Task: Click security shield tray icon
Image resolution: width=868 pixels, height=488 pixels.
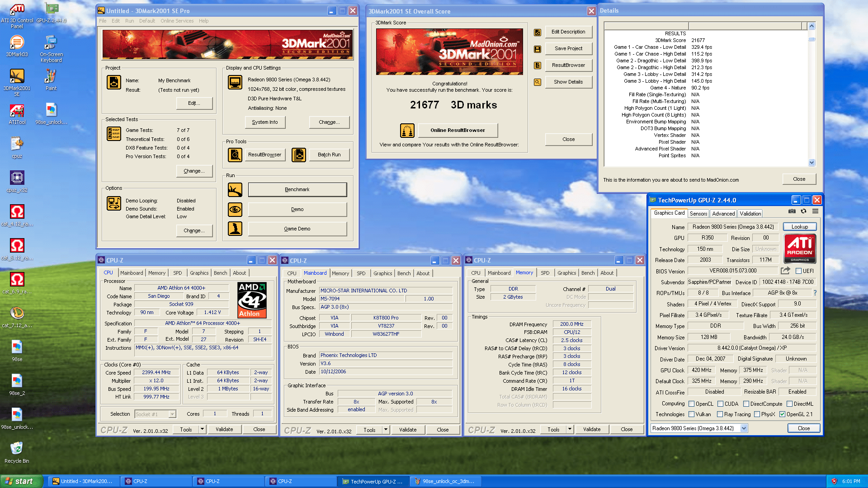Action: 834,482
